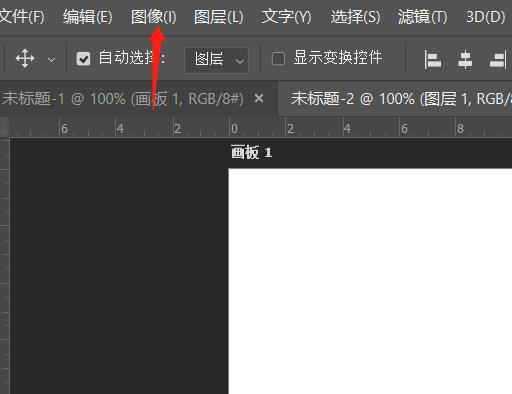Open the 图层(L) menu
This screenshot has height=394, width=512.
(x=219, y=17)
